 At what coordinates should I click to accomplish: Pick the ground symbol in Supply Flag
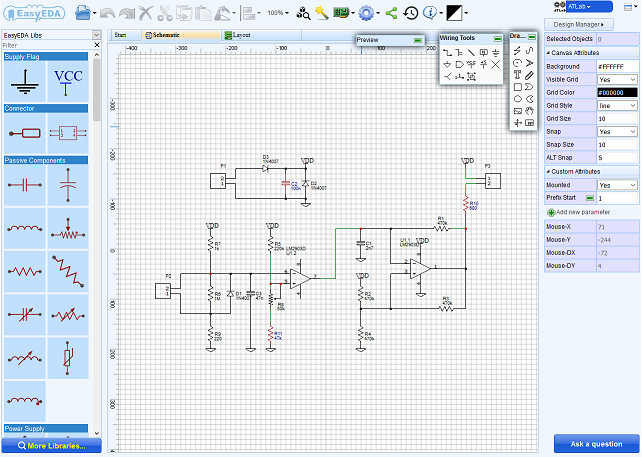click(x=23, y=81)
